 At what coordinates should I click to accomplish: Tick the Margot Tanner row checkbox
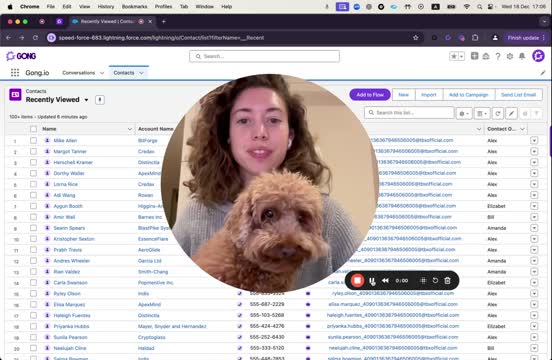point(33,151)
